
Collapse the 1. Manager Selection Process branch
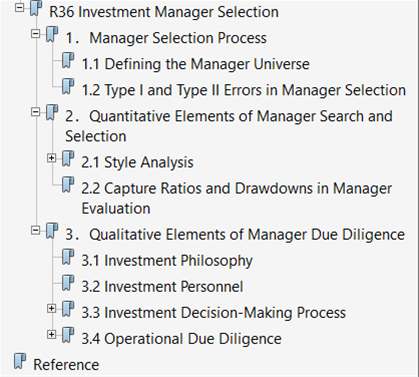[35, 33]
